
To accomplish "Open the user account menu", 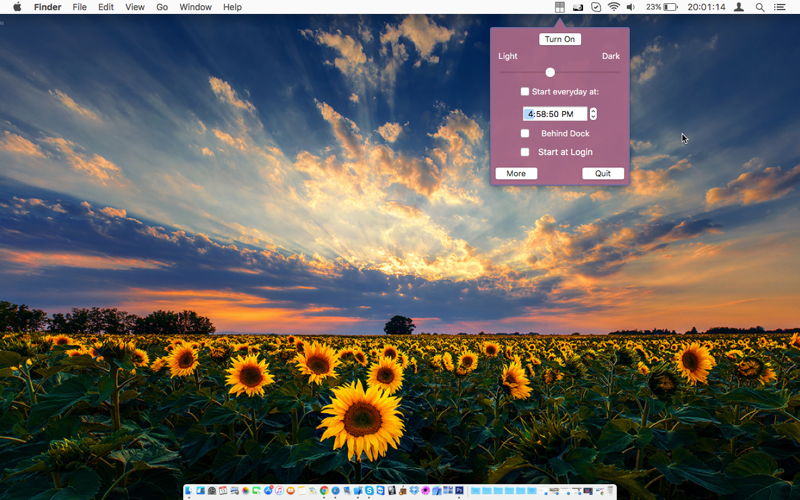I will (738, 7).
